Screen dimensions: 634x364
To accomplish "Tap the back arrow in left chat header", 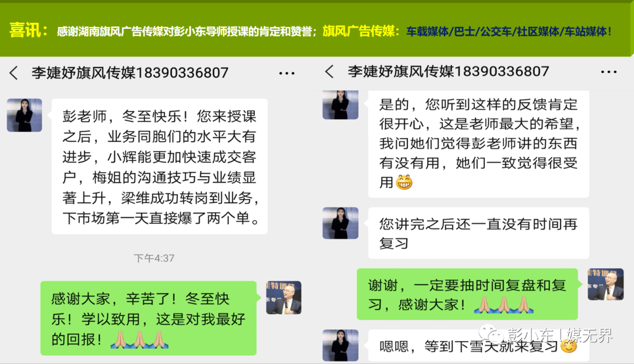I will (14, 73).
